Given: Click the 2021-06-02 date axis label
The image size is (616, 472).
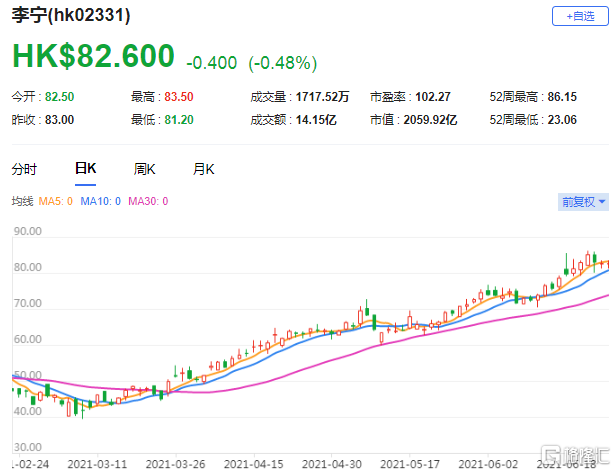Looking at the screenshot, I should point(488,464).
